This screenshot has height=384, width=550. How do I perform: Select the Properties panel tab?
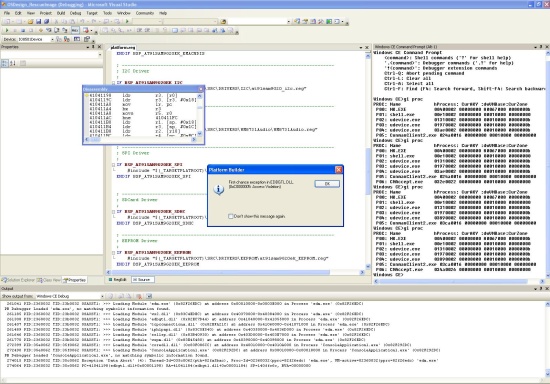pyautogui.click(x=74, y=280)
